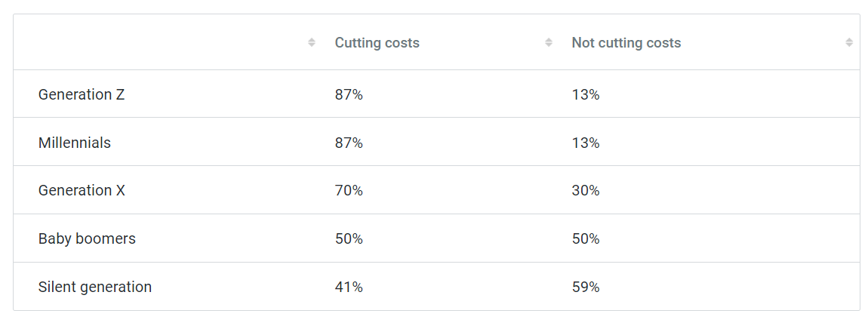Select the Generation X row label
Screen dimensions: 868x329
coord(82,190)
